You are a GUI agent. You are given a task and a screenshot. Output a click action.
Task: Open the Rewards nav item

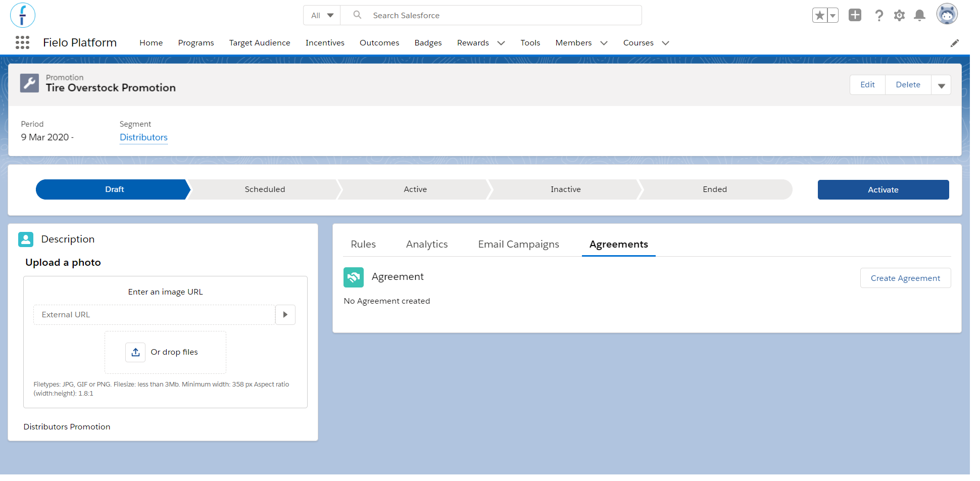pyautogui.click(x=473, y=43)
